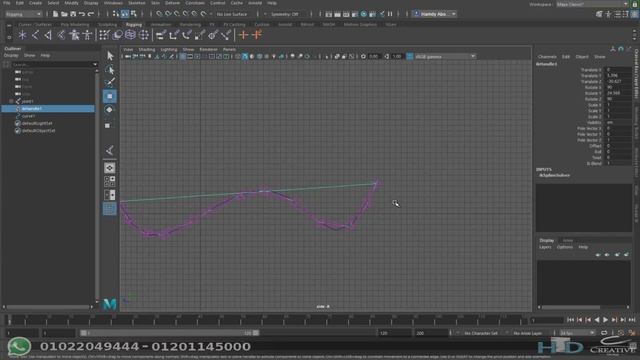Open the Channels menu in Channel Box
Viewport: 640px width, 360px height.
coord(547,57)
